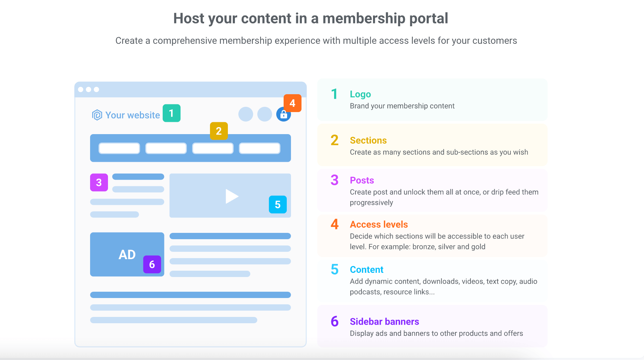Click the 'Your website' text in mockup
The width and height of the screenshot is (644, 360).
[133, 115]
